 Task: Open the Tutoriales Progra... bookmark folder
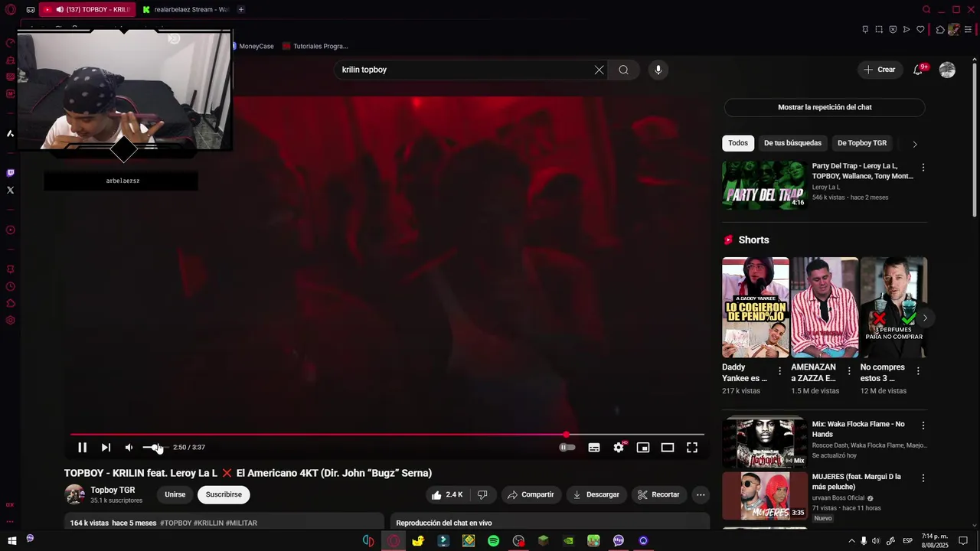(315, 46)
